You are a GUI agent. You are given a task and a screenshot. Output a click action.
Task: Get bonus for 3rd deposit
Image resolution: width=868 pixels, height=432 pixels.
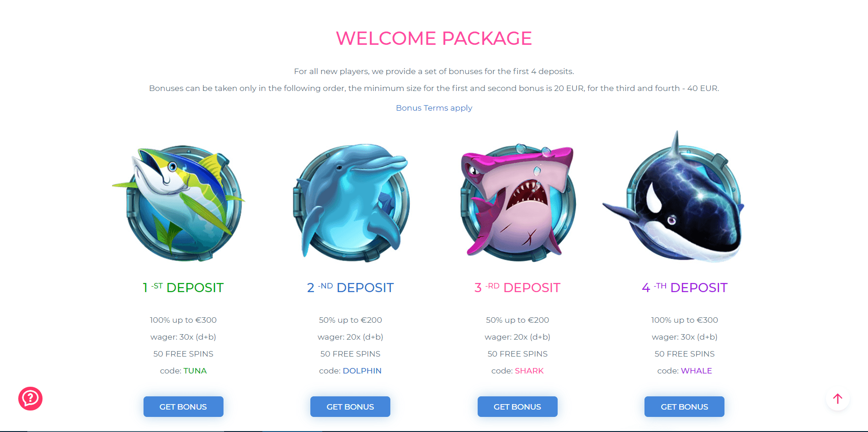tap(517, 406)
